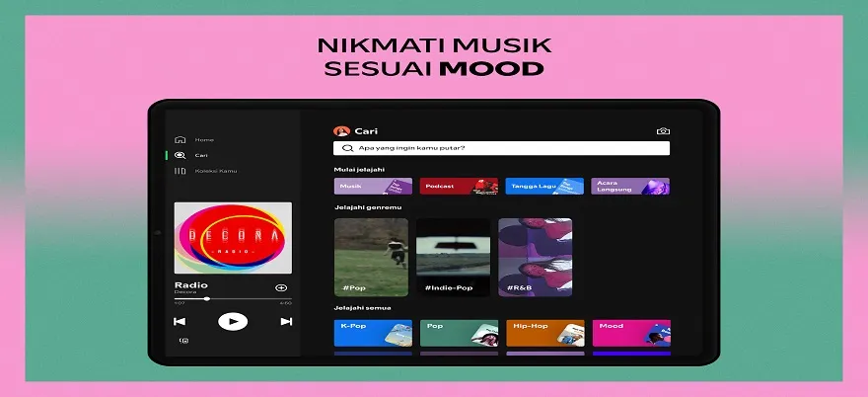The image size is (868, 397).
Task: Open the Podcast category card
Action: [459, 186]
